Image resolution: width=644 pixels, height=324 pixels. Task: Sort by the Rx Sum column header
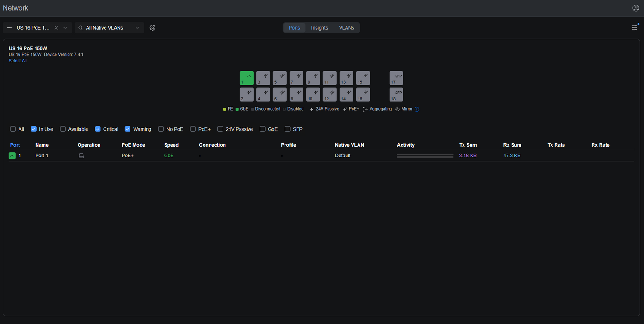pos(512,145)
